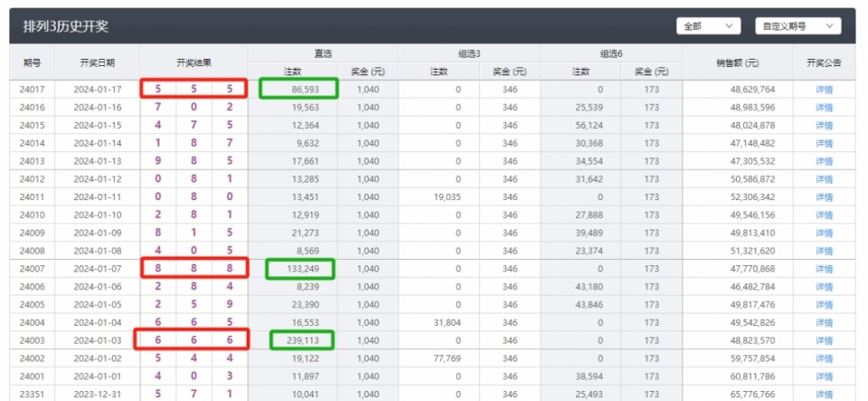
Task: Click sales amount 47,148,482
Action: coord(752,143)
